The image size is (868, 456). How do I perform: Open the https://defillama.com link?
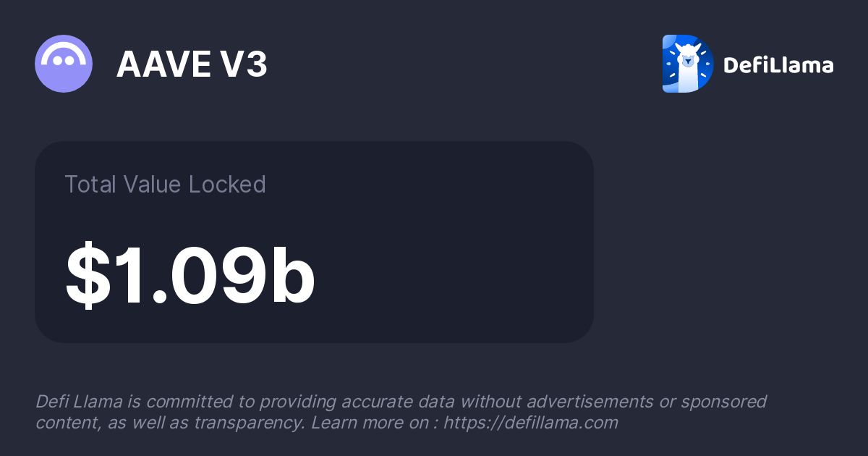pyautogui.click(x=531, y=423)
